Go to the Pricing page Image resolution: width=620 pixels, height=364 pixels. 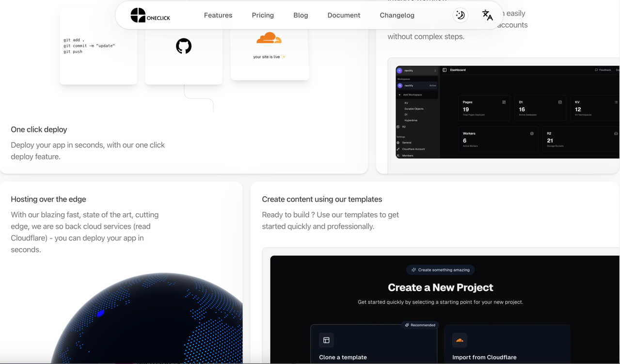pyautogui.click(x=262, y=16)
